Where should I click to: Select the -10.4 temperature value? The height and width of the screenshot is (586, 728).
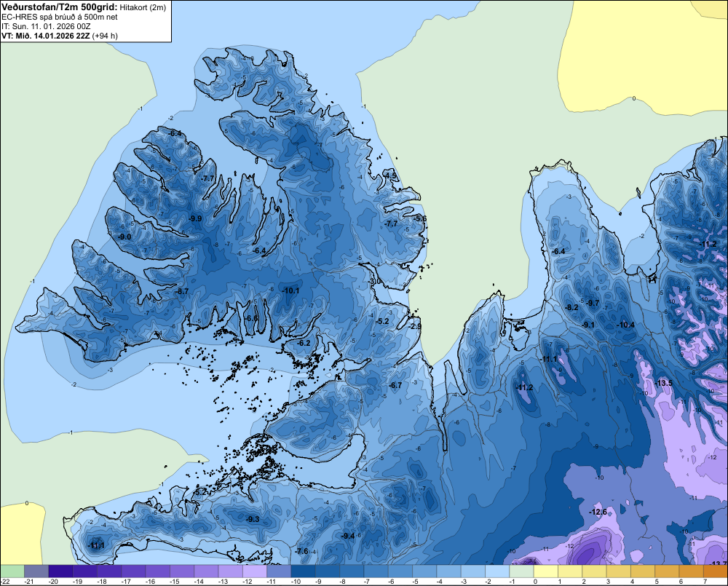tap(625, 325)
